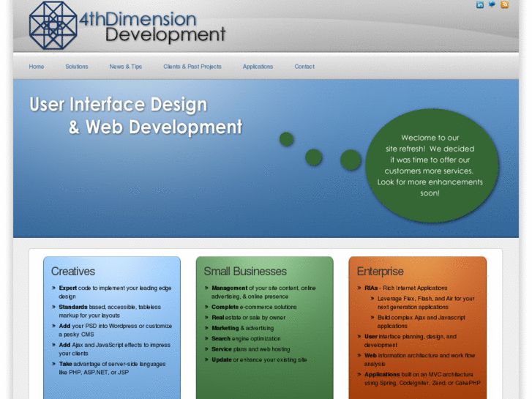Open the Contact page
The image size is (532, 399).
click(x=304, y=67)
